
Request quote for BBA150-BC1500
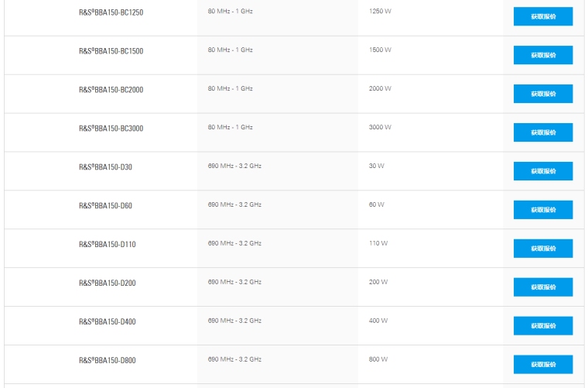(x=543, y=55)
